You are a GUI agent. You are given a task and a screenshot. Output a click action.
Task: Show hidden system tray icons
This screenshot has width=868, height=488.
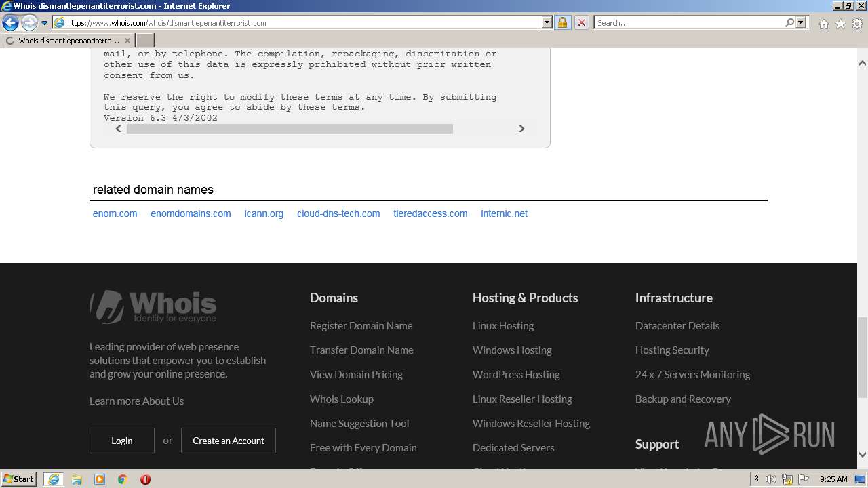[x=756, y=479]
